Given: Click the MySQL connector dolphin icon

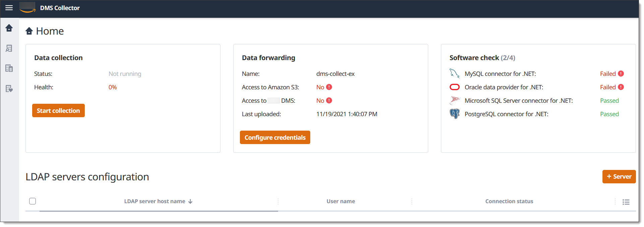Looking at the screenshot, I should [x=454, y=74].
